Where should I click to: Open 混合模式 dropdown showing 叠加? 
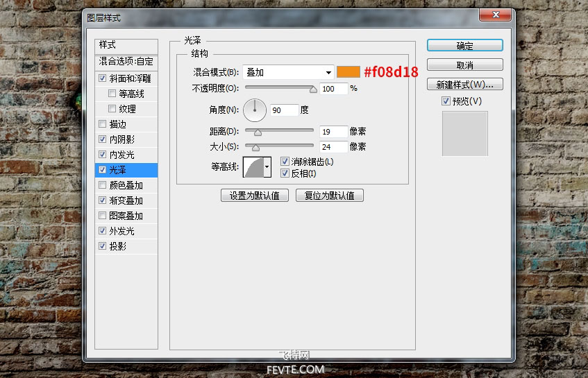click(288, 72)
